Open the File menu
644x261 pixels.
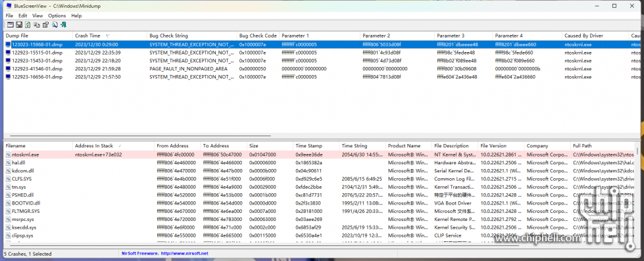click(x=9, y=16)
